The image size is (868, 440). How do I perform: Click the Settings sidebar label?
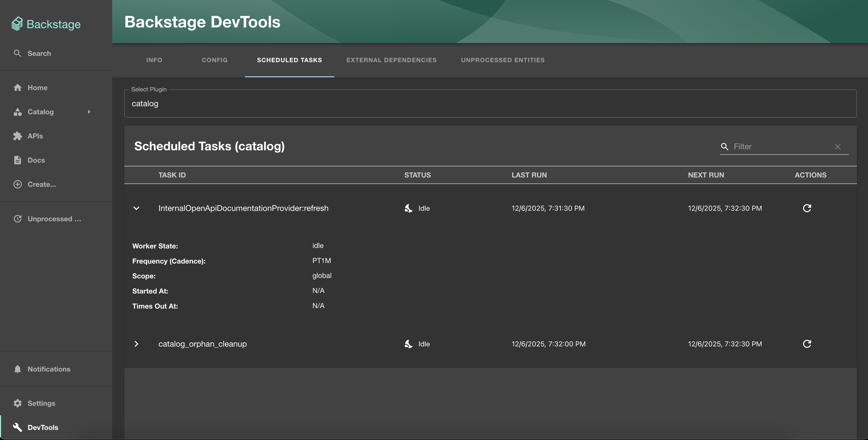pyautogui.click(x=41, y=403)
